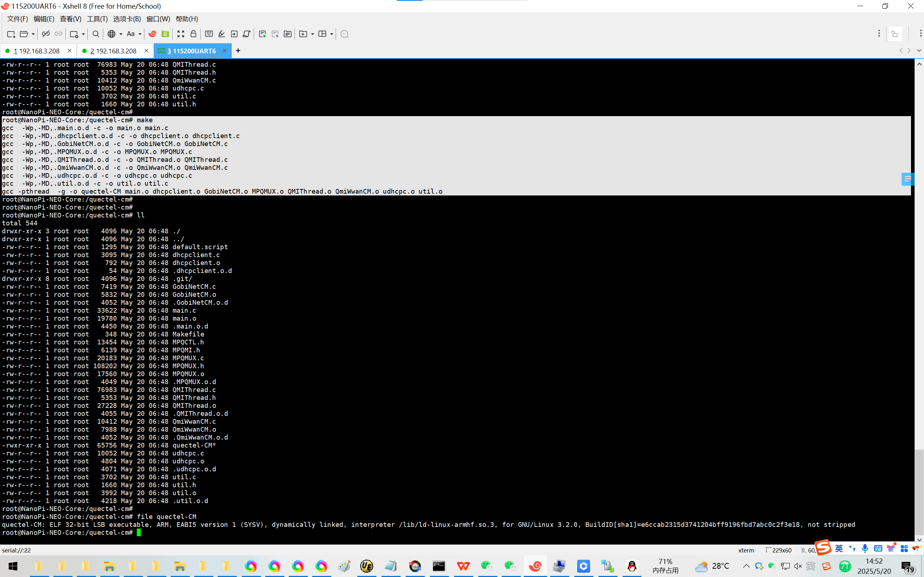Expand the font Aa dropdown arrow

click(x=140, y=34)
